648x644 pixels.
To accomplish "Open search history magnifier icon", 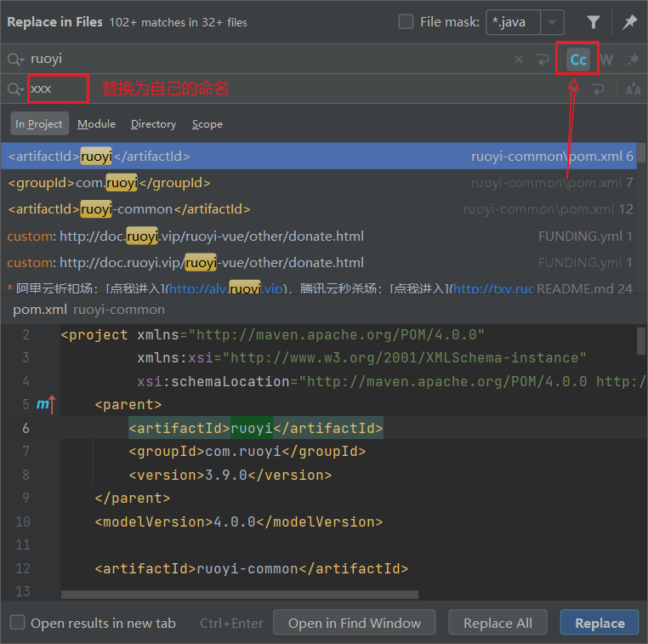I will (15, 59).
